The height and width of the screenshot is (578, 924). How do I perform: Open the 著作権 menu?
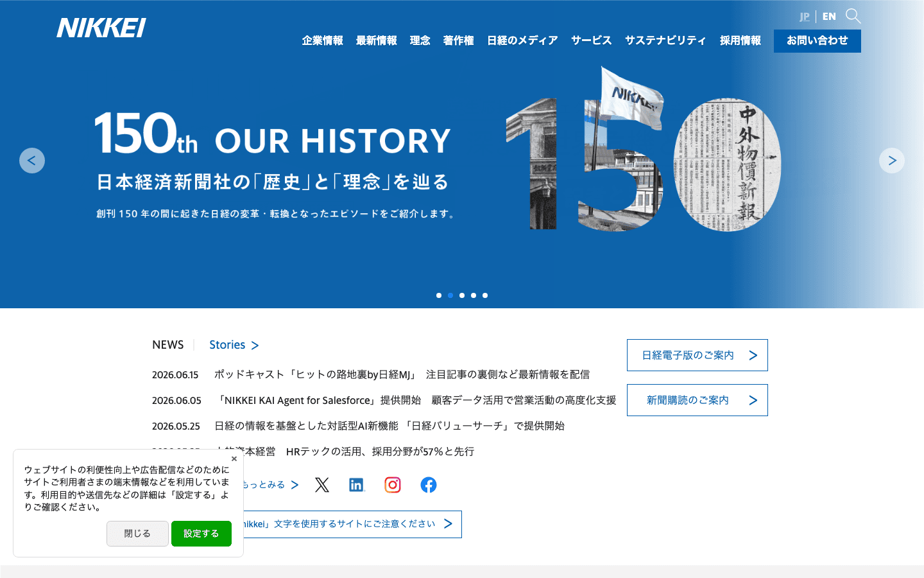(459, 40)
